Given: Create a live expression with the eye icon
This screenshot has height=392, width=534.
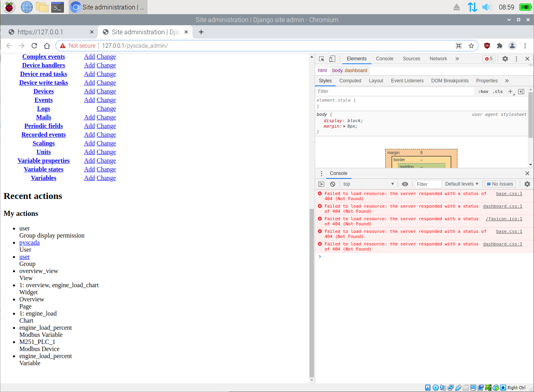Looking at the screenshot, I should pos(405,184).
